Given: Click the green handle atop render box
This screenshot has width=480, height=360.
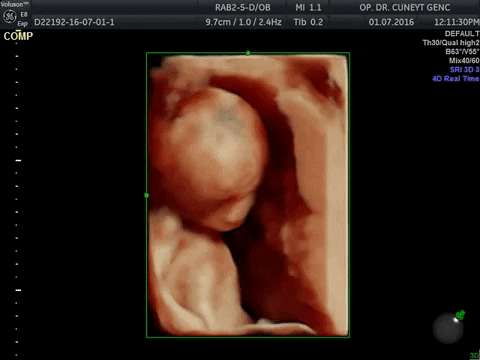Looking at the screenshot, I should coord(248,53).
